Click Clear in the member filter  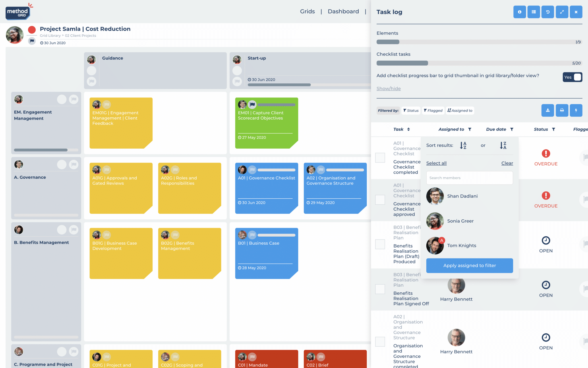pos(507,163)
